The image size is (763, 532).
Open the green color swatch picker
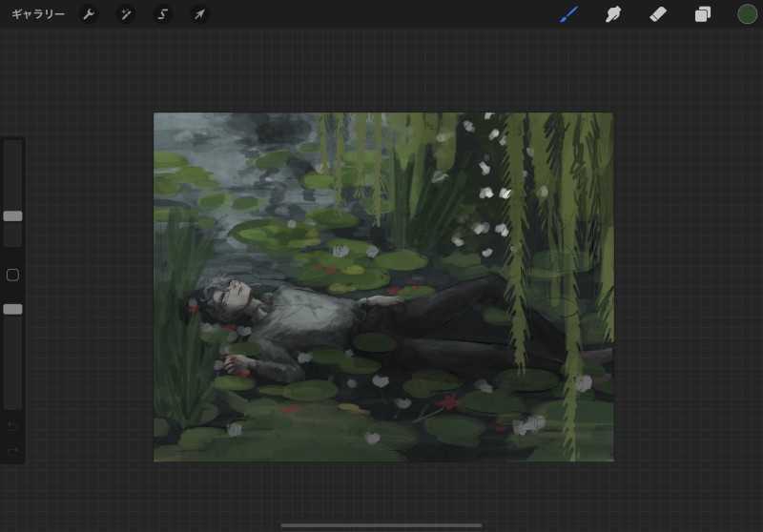[x=747, y=14]
